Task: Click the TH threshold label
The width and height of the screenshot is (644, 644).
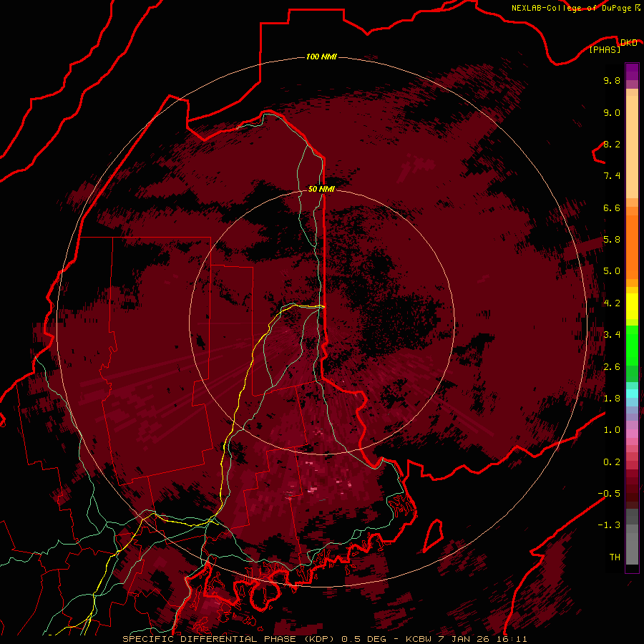Action: coord(615,557)
